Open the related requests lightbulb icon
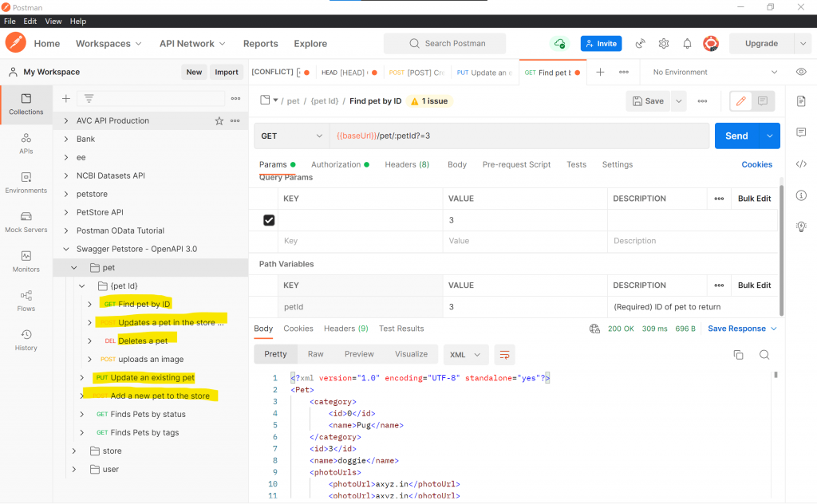The width and height of the screenshot is (817, 504). click(801, 226)
